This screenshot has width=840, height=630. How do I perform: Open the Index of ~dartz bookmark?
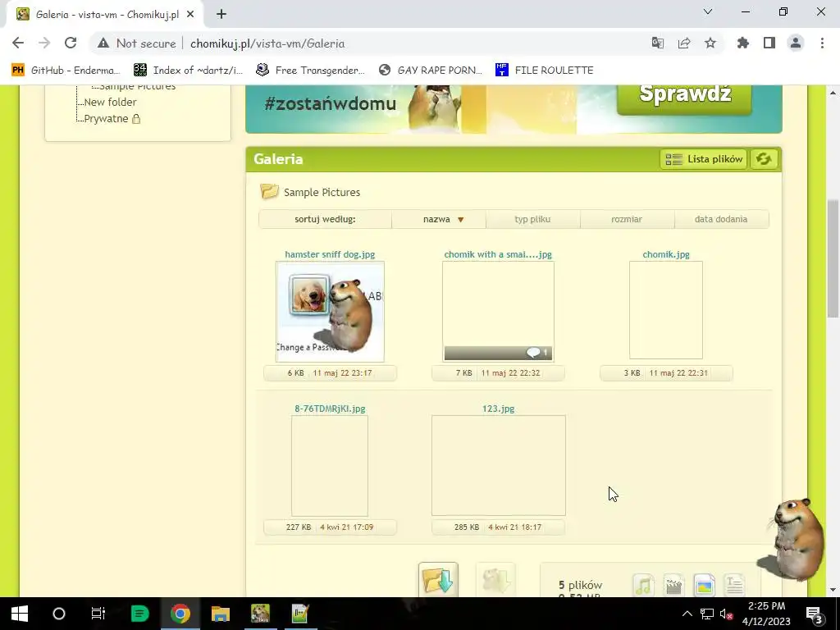pyautogui.click(x=188, y=71)
